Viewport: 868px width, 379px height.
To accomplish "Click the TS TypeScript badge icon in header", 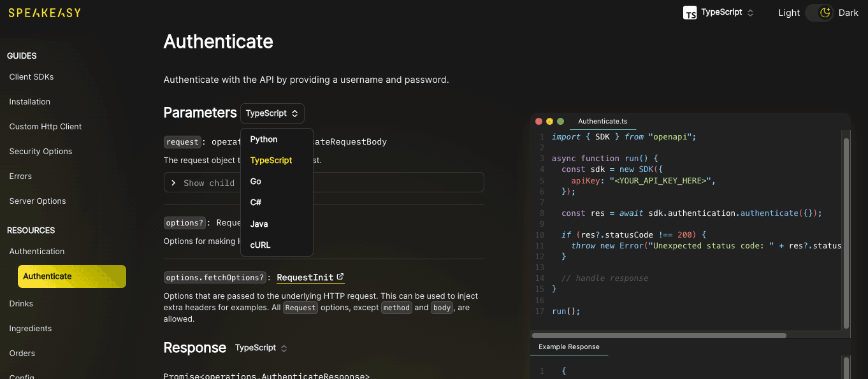I will coord(690,13).
